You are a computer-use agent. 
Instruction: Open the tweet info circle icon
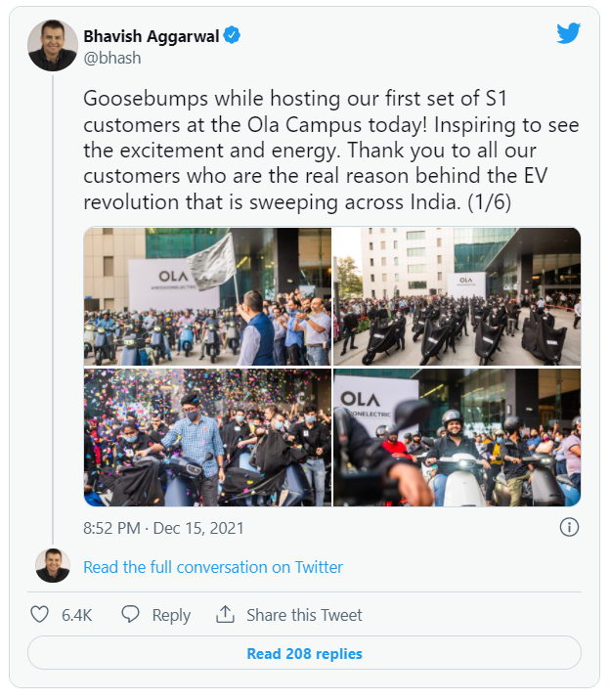click(569, 527)
